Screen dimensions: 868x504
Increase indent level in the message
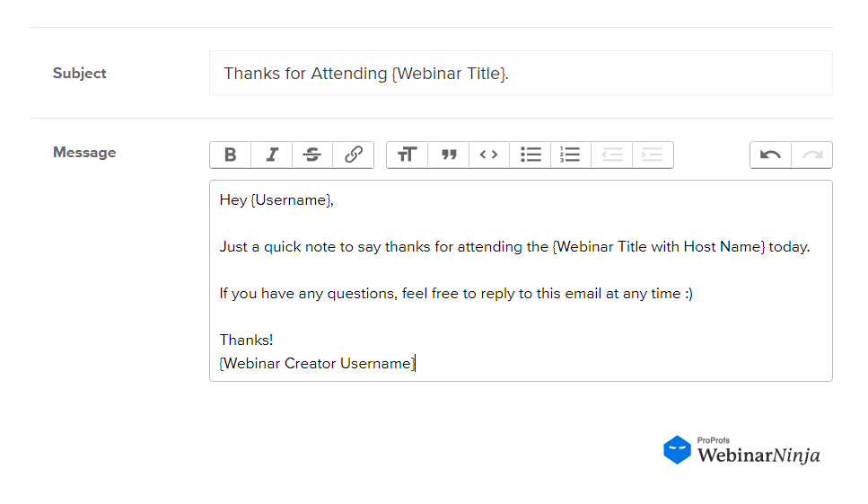(653, 155)
